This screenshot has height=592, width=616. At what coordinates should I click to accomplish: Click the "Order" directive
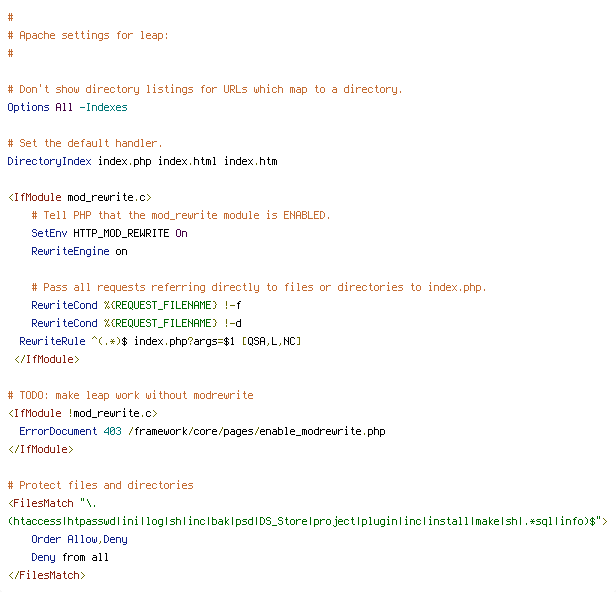tap(46, 539)
